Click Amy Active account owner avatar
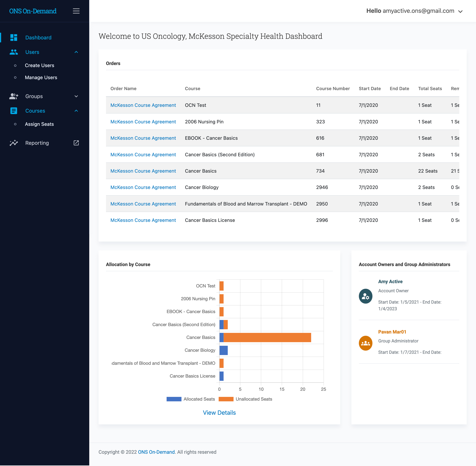Image resolution: width=476 pixels, height=466 pixels. click(x=366, y=296)
